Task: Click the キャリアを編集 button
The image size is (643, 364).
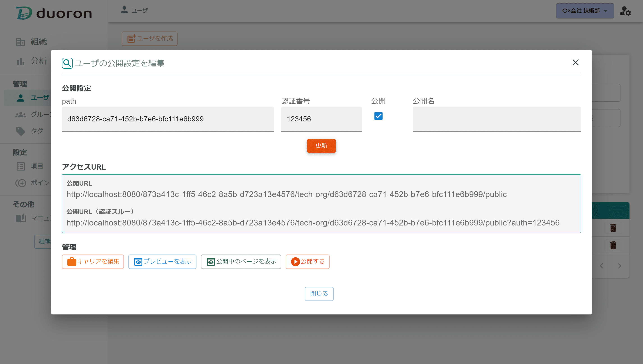Action: 93,262
